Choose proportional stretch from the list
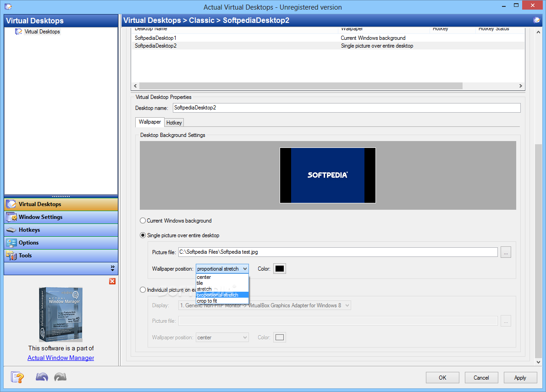Image resolution: width=546 pixels, height=392 pixels. pos(222,295)
